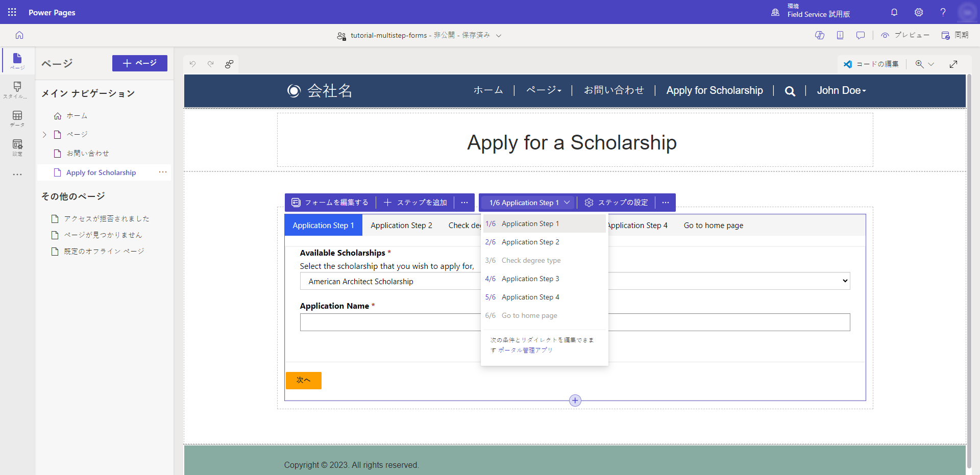The height and width of the screenshot is (475, 980).
Task: Open the Styling workspace in sidebar
Action: coord(17,89)
